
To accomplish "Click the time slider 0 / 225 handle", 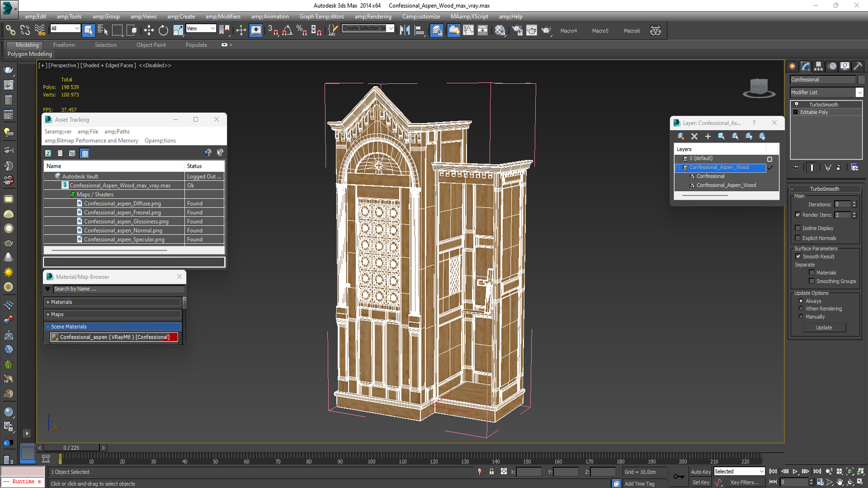I will 71,447.
